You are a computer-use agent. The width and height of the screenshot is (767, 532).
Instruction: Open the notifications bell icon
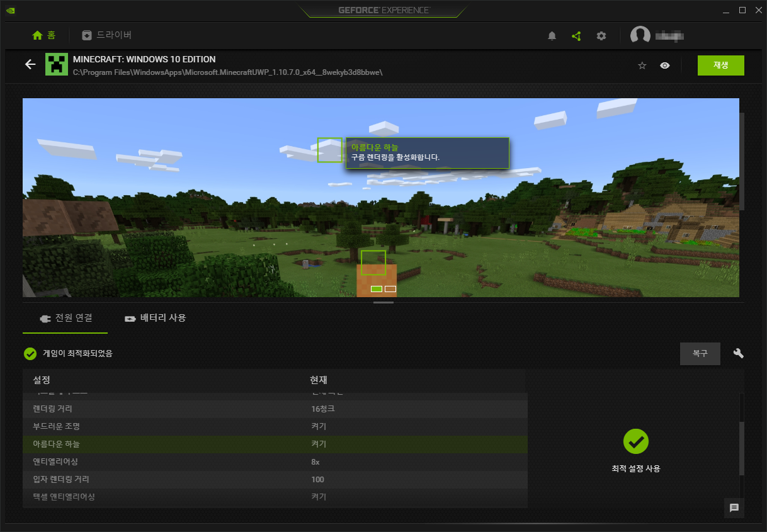[x=552, y=36]
